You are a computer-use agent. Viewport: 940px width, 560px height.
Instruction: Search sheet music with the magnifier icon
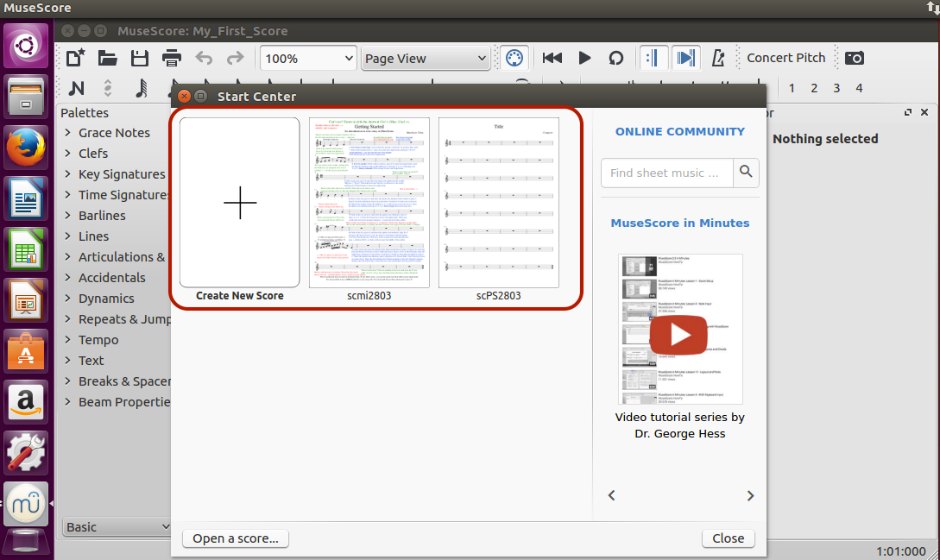tap(746, 173)
